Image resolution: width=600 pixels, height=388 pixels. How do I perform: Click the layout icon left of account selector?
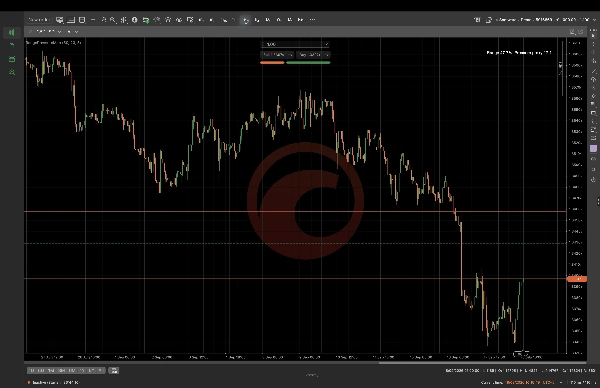click(477, 20)
